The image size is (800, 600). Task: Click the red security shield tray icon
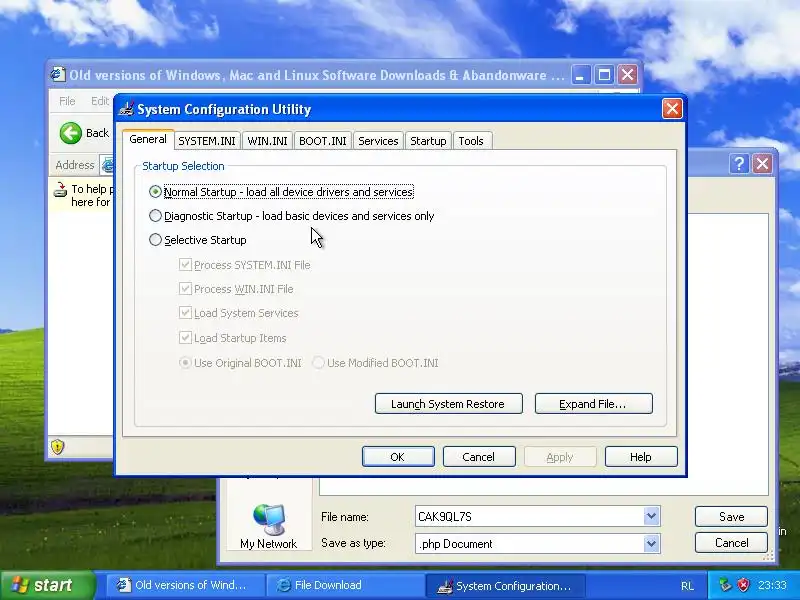click(x=743, y=585)
